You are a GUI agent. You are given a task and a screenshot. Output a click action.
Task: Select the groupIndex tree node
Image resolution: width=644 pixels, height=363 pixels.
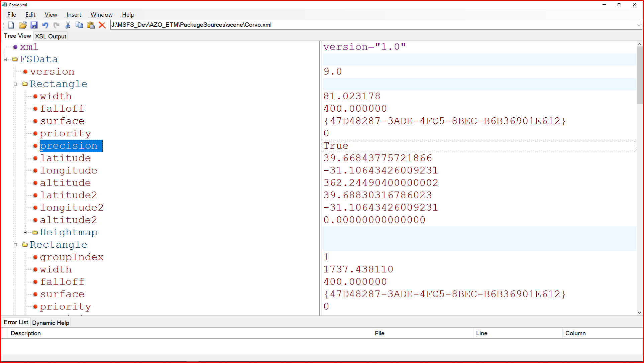[x=72, y=257]
